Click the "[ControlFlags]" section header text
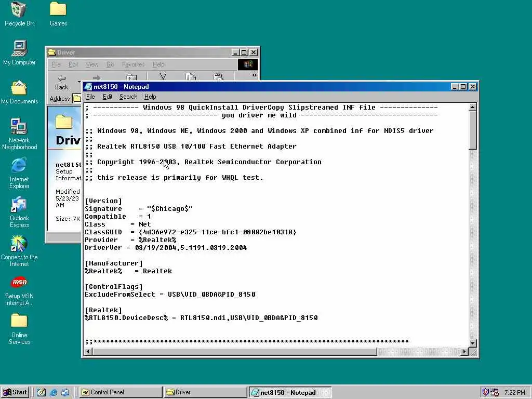The image size is (532, 399). pos(114,287)
